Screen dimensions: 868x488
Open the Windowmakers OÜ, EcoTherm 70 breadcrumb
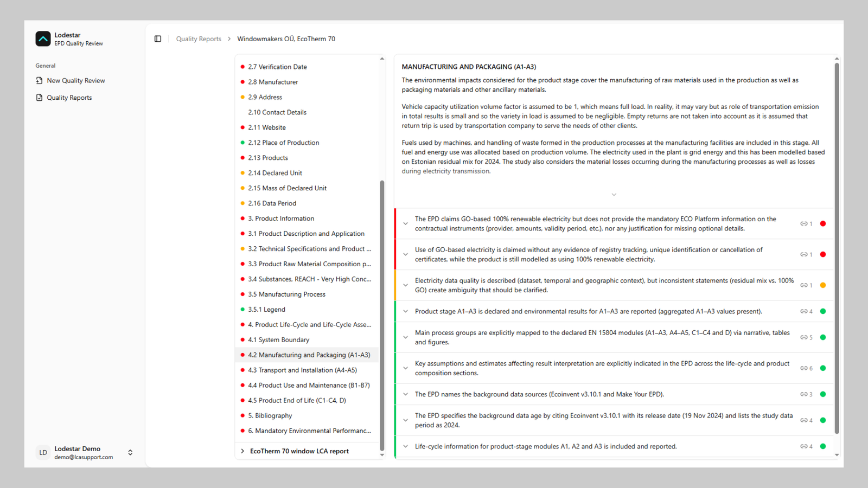pyautogui.click(x=286, y=38)
